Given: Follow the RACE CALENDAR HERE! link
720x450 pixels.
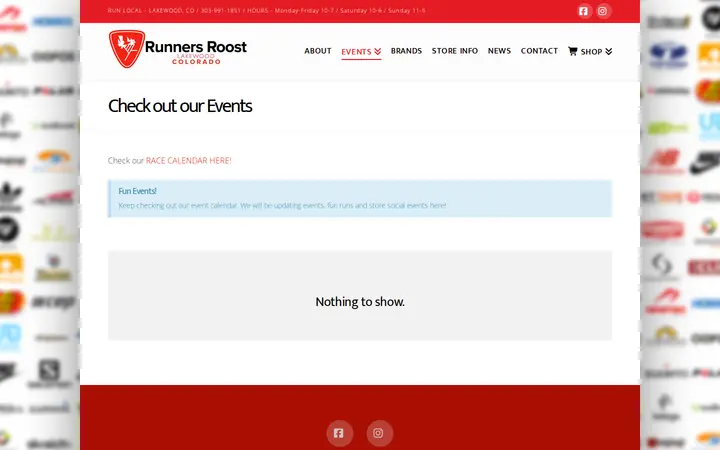Looking at the screenshot, I should 189,160.
